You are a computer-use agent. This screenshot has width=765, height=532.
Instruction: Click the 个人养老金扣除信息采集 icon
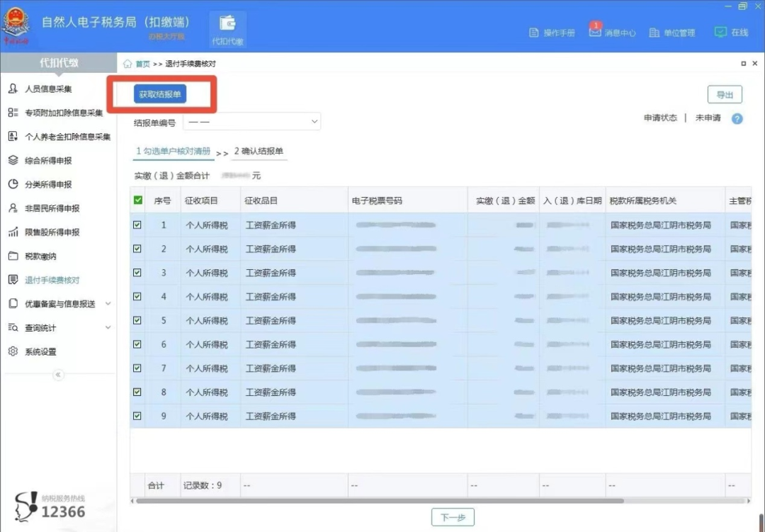click(13, 137)
